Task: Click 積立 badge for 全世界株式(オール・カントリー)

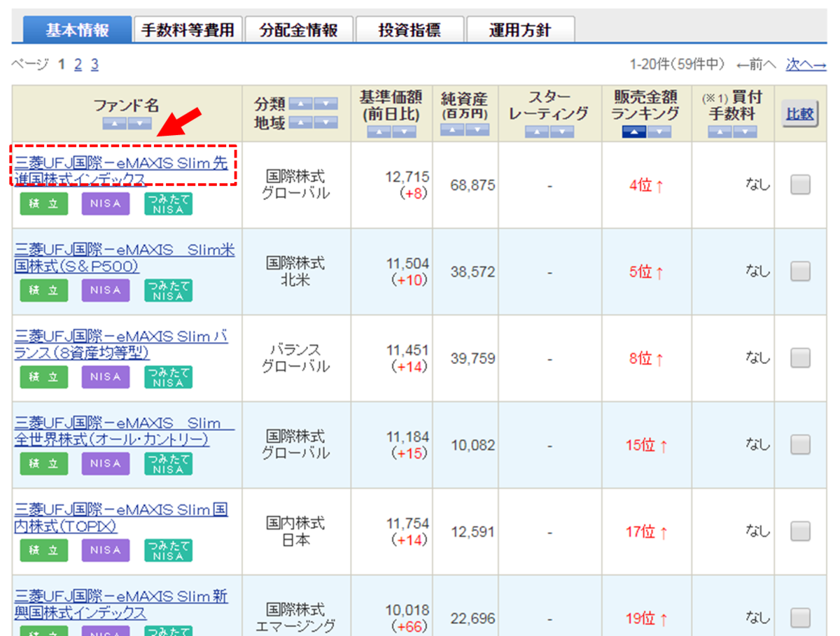Action: click(43, 464)
